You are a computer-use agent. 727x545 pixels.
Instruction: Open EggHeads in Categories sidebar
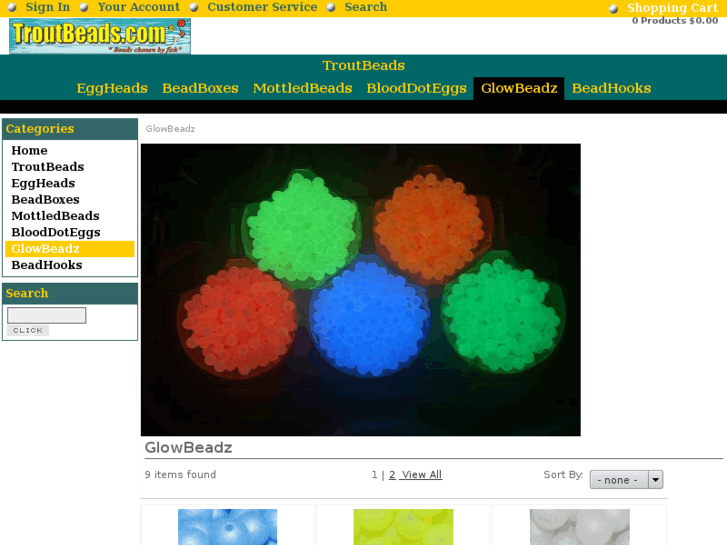tap(43, 183)
